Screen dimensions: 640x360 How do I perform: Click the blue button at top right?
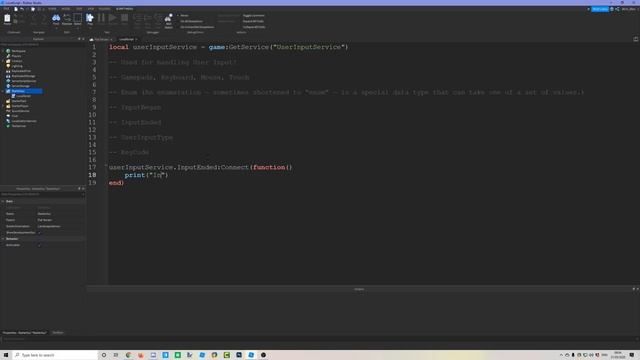(600, 9)
